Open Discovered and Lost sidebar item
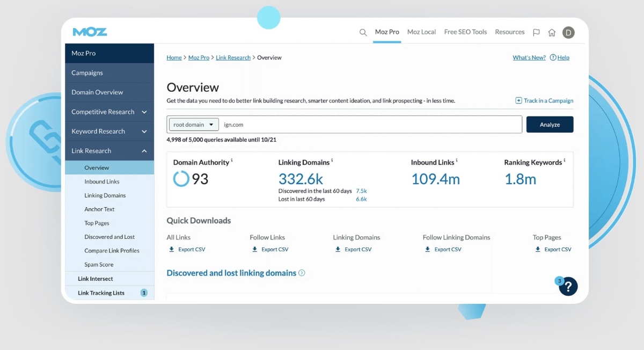This screenshot has width=644, height=350. coord(109,237)
